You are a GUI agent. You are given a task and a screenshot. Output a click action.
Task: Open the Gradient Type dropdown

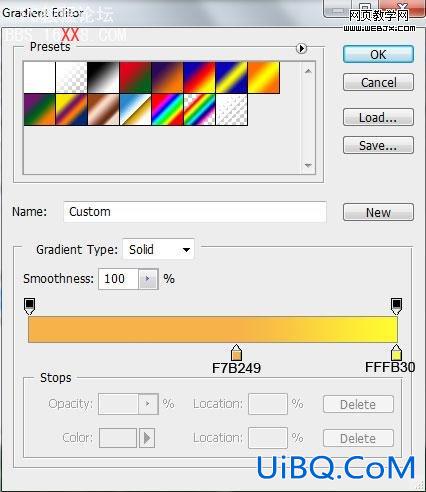click(x=158, y=249)
